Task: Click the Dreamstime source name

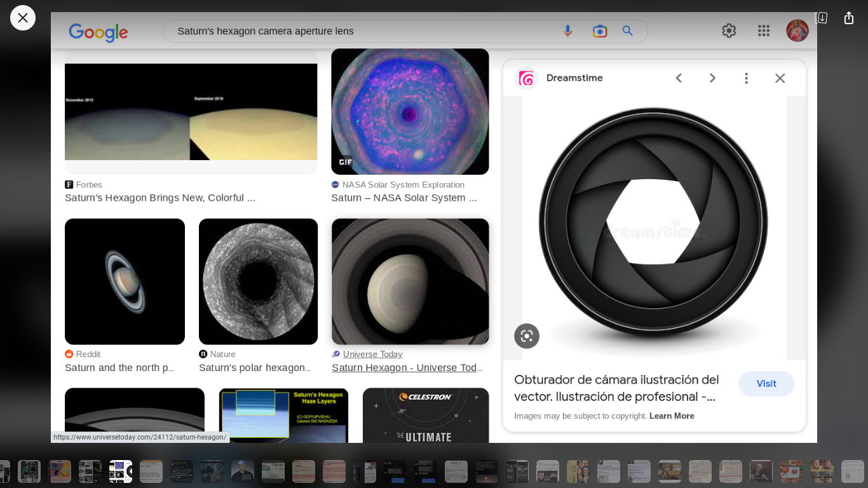Action: 574,78
